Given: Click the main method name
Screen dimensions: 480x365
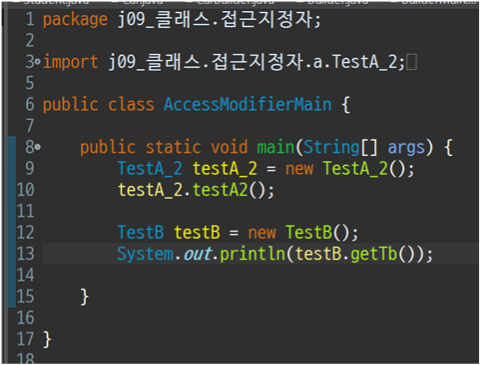Looking at the screenshot, I should coord(276,147).
